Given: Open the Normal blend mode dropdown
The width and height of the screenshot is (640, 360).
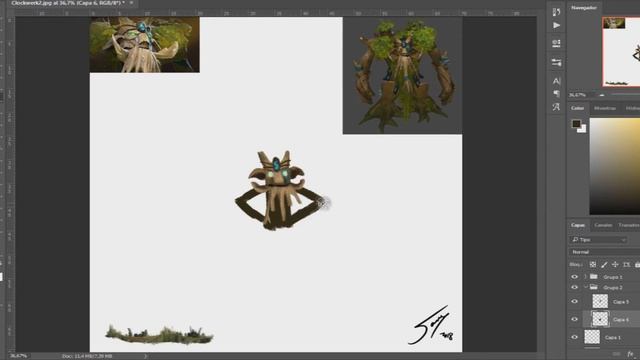Looking at the screenshot, I should pos(604,252).
